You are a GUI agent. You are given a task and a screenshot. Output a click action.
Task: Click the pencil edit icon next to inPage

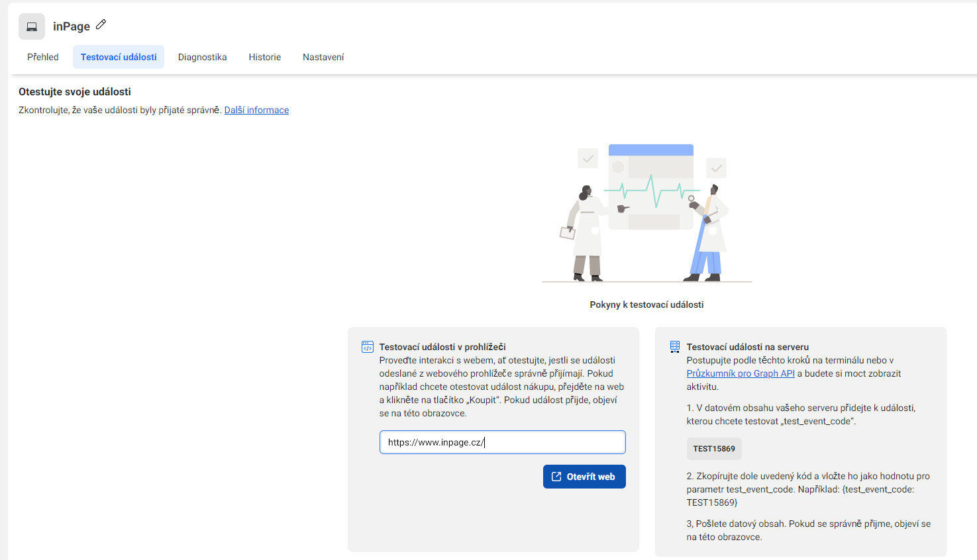[x=101, y=24]
